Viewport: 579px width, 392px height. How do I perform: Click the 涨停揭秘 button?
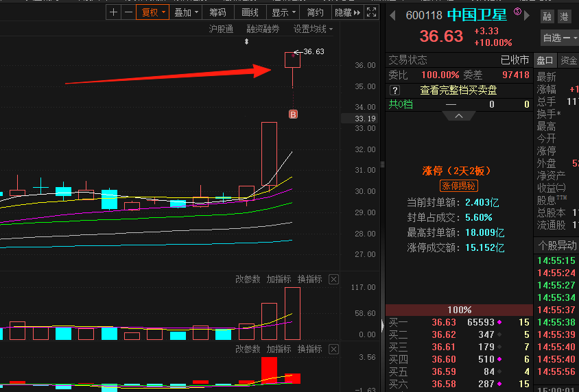point(459,186)
